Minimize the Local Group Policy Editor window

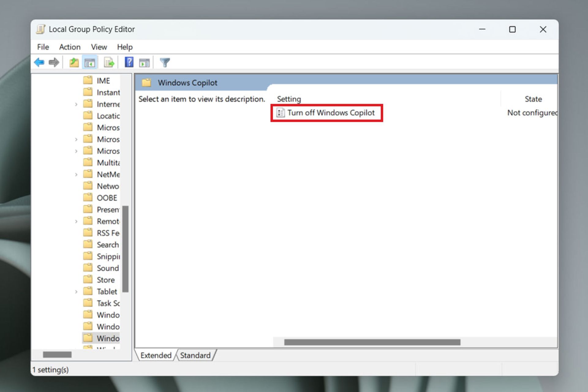tap(482, 29)
